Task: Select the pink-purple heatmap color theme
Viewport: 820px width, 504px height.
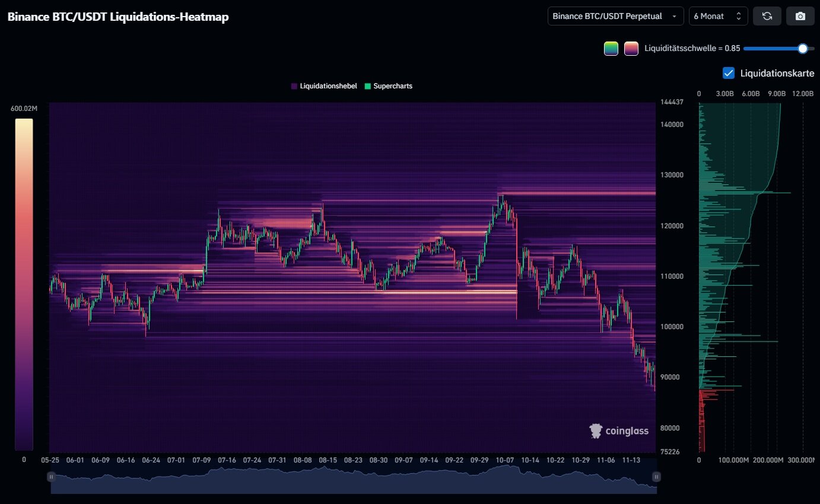Action: (631, 49)
